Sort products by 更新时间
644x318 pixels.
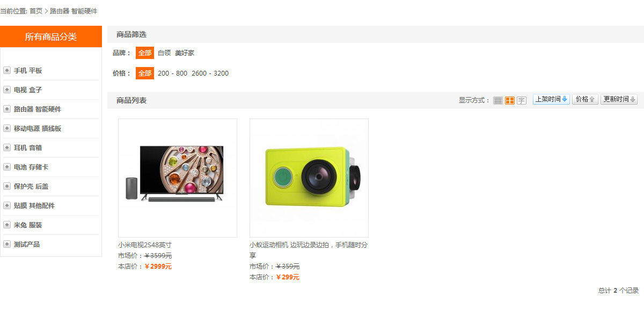[619, 99]
